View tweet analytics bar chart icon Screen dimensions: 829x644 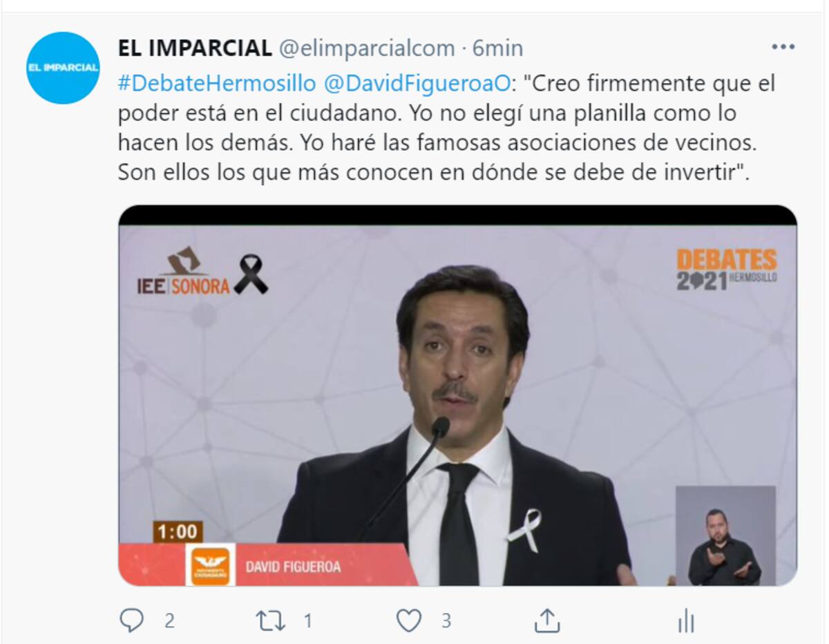tap(685, 621)
